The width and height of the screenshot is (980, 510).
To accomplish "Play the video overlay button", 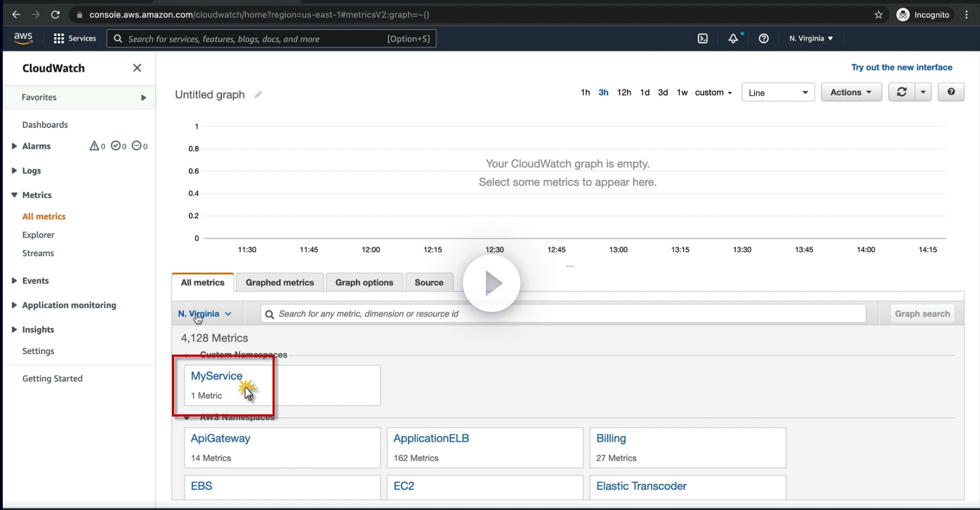I will tap(491, 283).
